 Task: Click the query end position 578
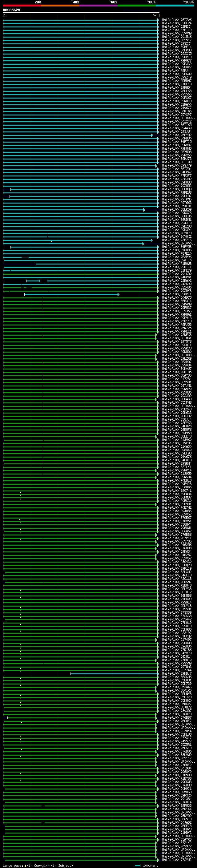point(155,15)
